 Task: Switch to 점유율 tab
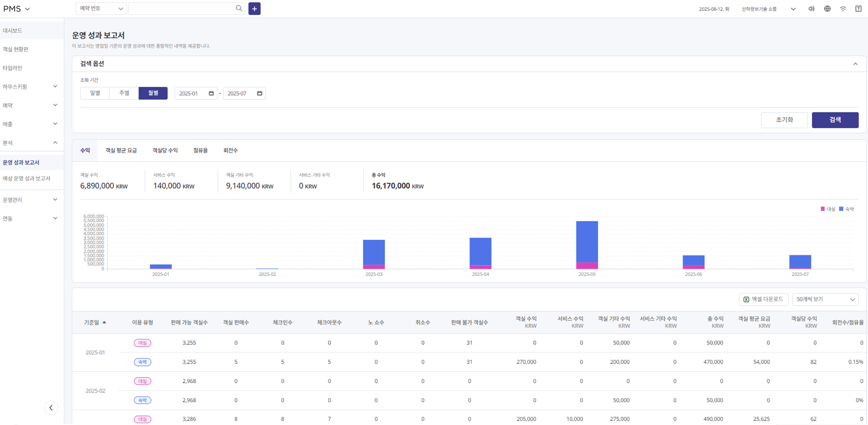(x=200, y=150)
